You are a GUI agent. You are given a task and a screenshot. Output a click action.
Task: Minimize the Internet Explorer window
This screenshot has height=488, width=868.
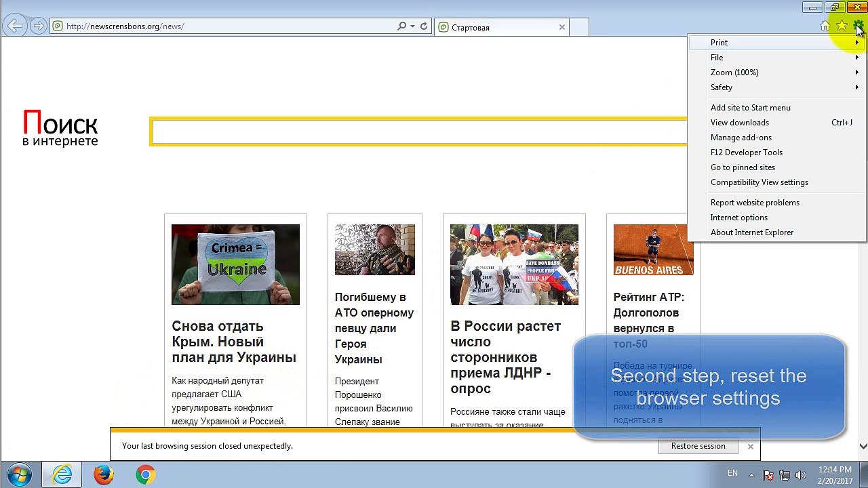812,7
